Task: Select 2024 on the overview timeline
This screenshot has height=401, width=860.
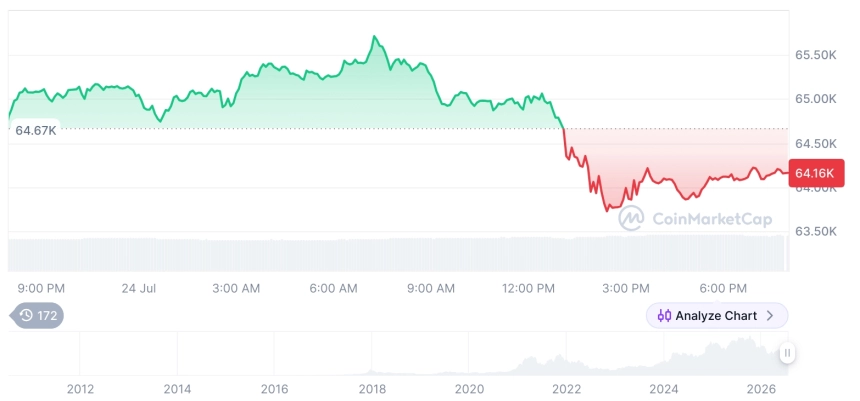Action: coord(664,389)
